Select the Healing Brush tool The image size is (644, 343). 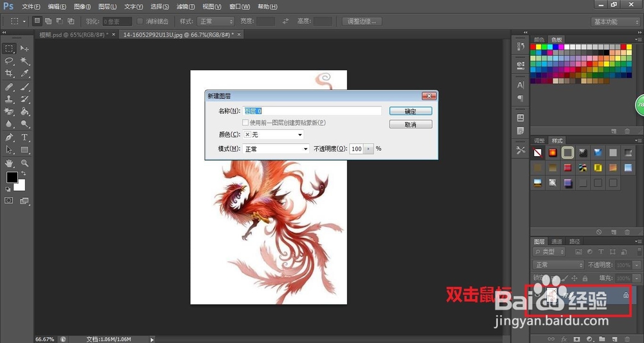click(10, 87)
